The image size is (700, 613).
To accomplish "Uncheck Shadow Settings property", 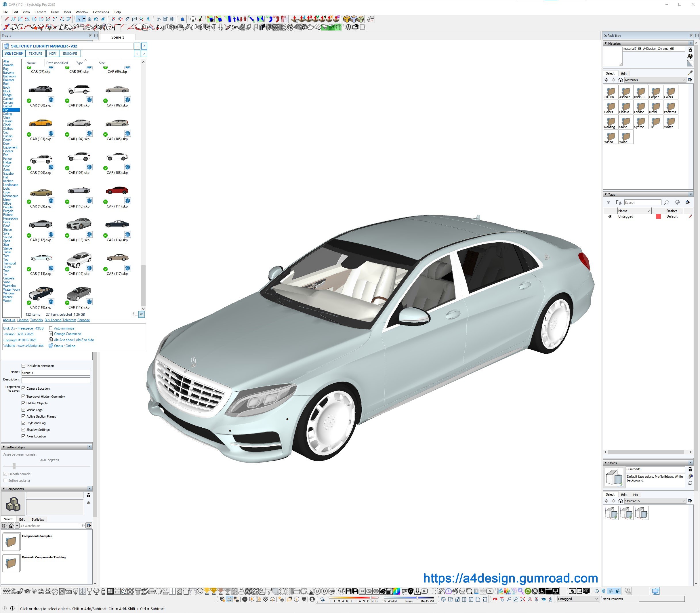I will pos(24,430).
